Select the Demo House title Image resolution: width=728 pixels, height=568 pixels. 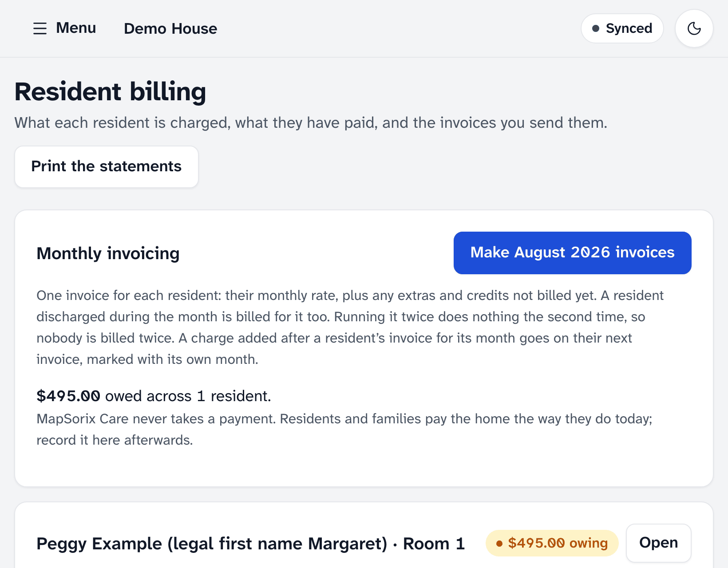coord(170,28)
